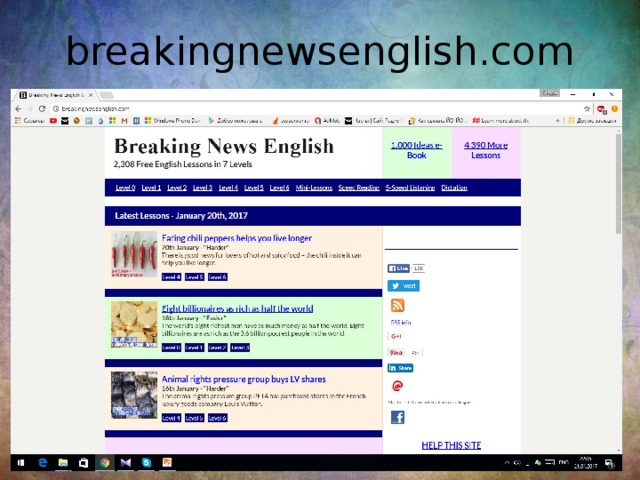Open the 4,390 More Lessons link
The width and height of the screenshot is (640, 480).
pos(486,150)
